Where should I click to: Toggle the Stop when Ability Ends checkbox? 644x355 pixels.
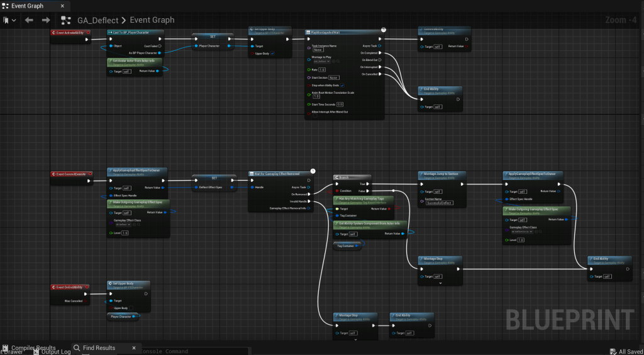coord(343,85)
